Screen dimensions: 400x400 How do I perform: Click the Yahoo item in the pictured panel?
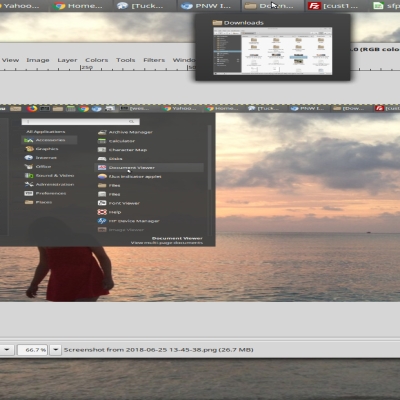click(x=180, y=109)
